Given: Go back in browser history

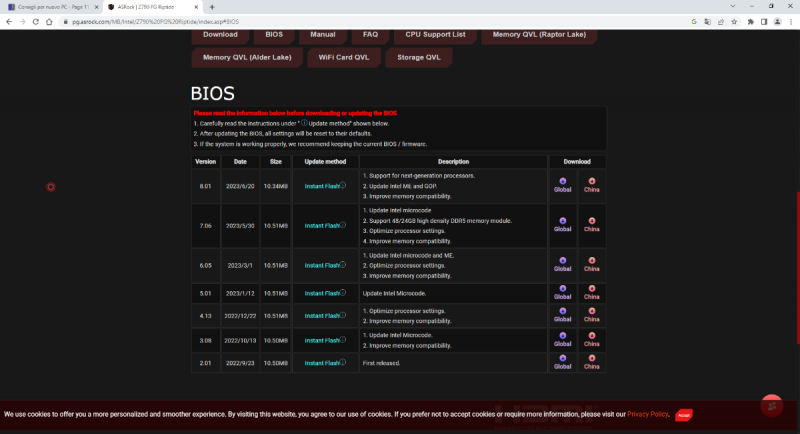Looking at the screenshot, I should 9,22.
